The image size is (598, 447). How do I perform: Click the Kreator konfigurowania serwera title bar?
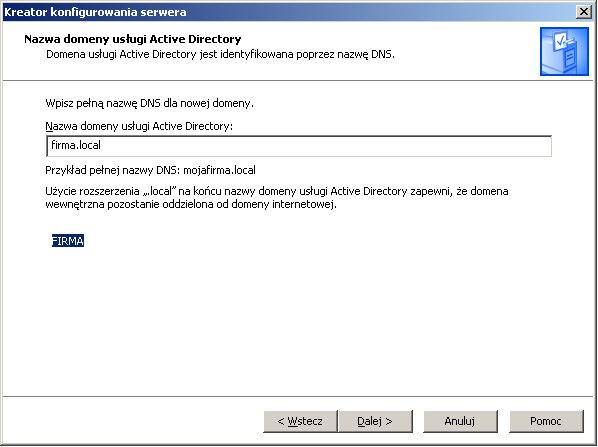click(290, 12)
